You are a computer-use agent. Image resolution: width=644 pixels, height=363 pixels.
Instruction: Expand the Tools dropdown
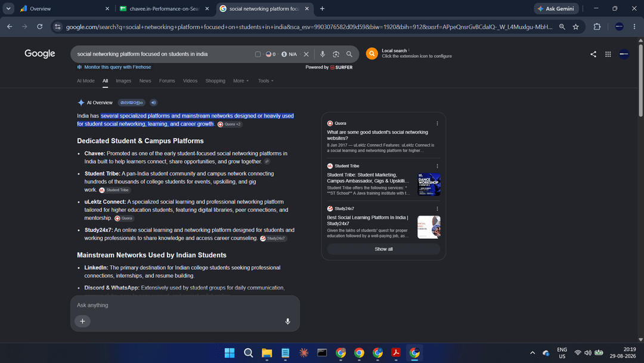coord(266,81)
